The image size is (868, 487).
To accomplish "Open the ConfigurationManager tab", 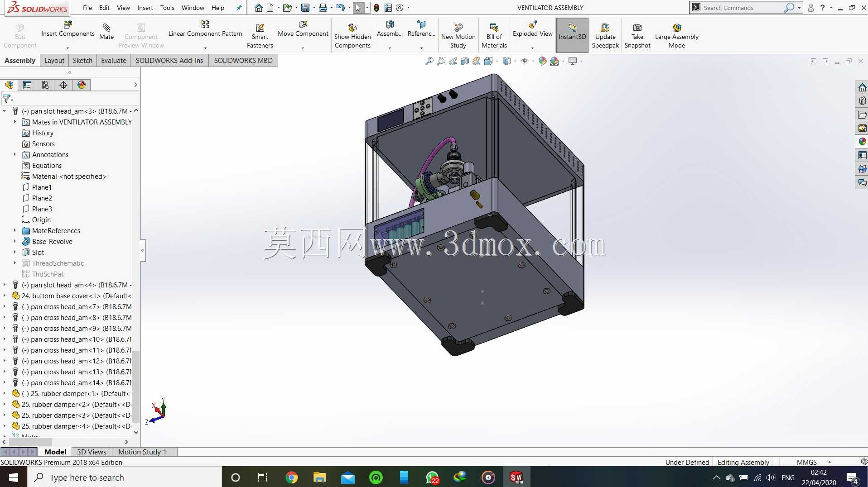I will pyautogui.click(x=45, y=85).
